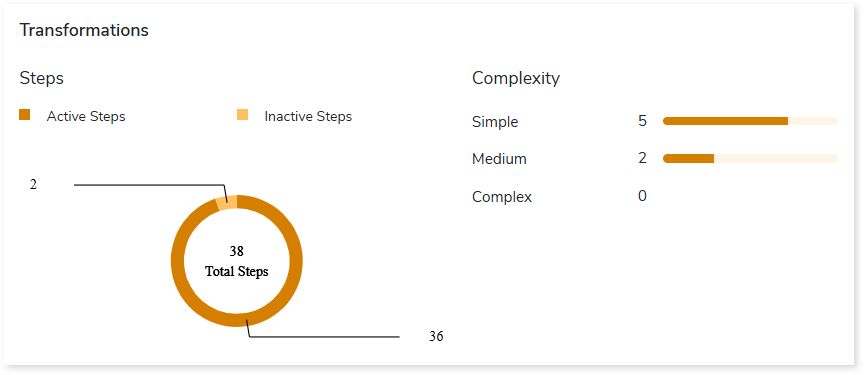Select the Simple complexity row label
Image resolution: width=864 pixels, height=375 pixels.
coord(495,122)
